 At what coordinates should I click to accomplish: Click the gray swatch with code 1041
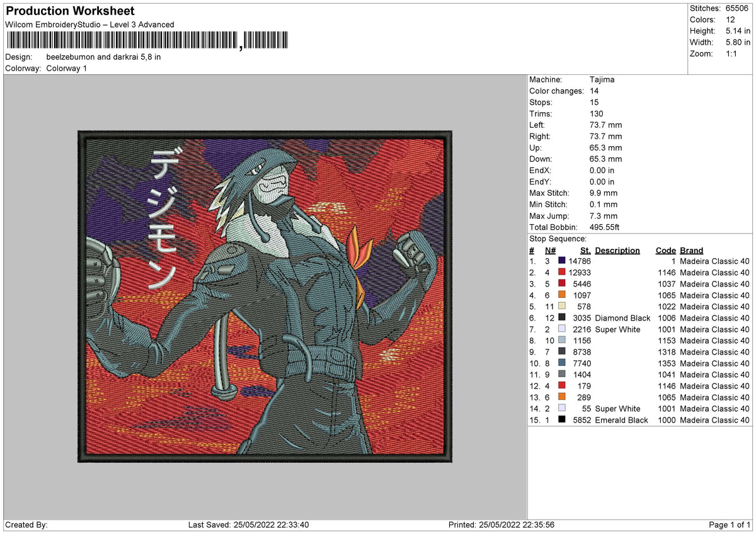pyautogui.click(x=562, y=374)
